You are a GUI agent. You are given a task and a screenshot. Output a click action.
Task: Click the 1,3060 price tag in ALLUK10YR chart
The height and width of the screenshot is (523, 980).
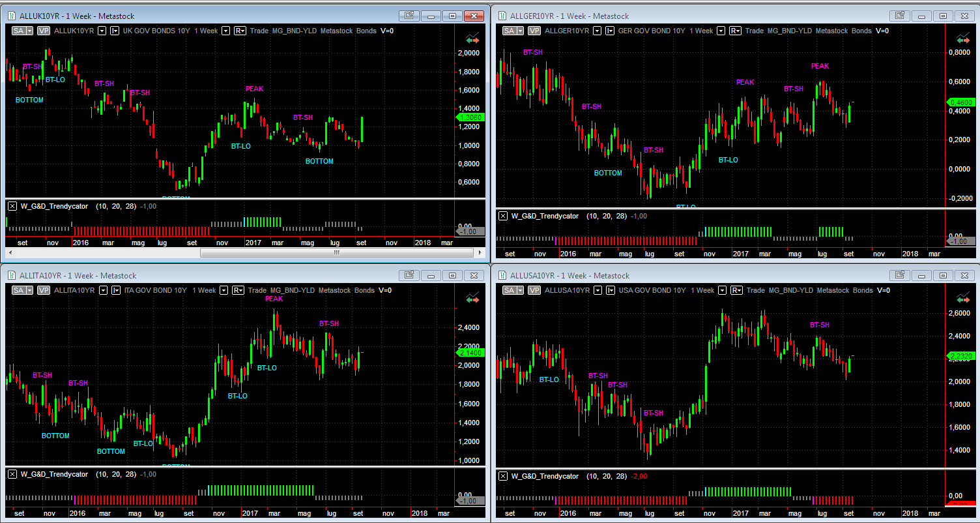coord(470,117)
